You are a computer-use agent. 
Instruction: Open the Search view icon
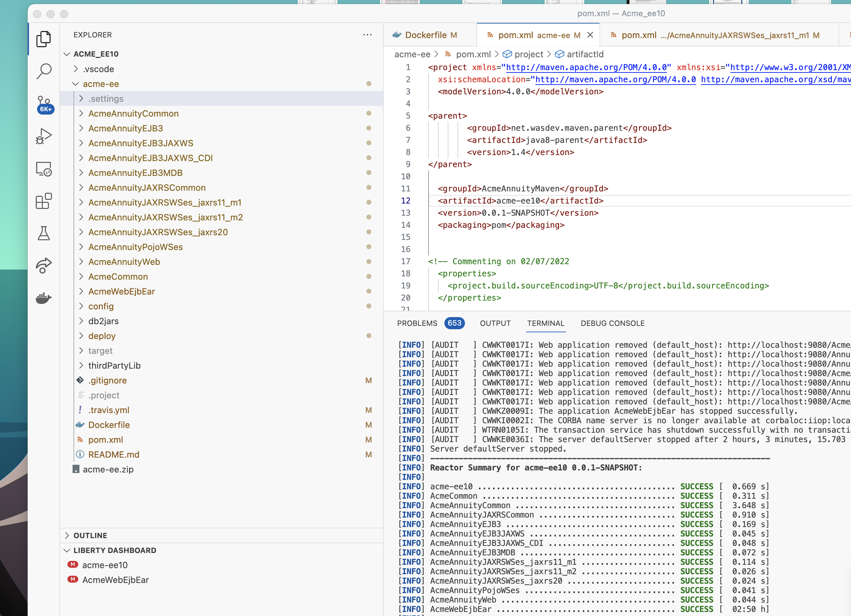point(44,71)
